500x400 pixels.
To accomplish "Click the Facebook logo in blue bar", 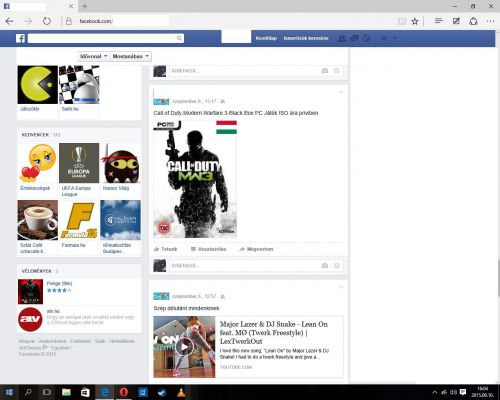I will click(20, 38).
